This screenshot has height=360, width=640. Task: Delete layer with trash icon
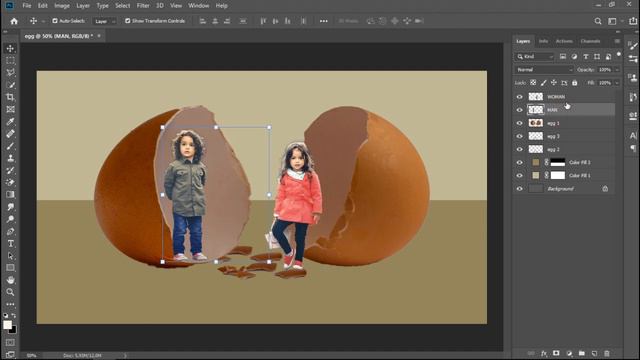(x=607, y=353)
